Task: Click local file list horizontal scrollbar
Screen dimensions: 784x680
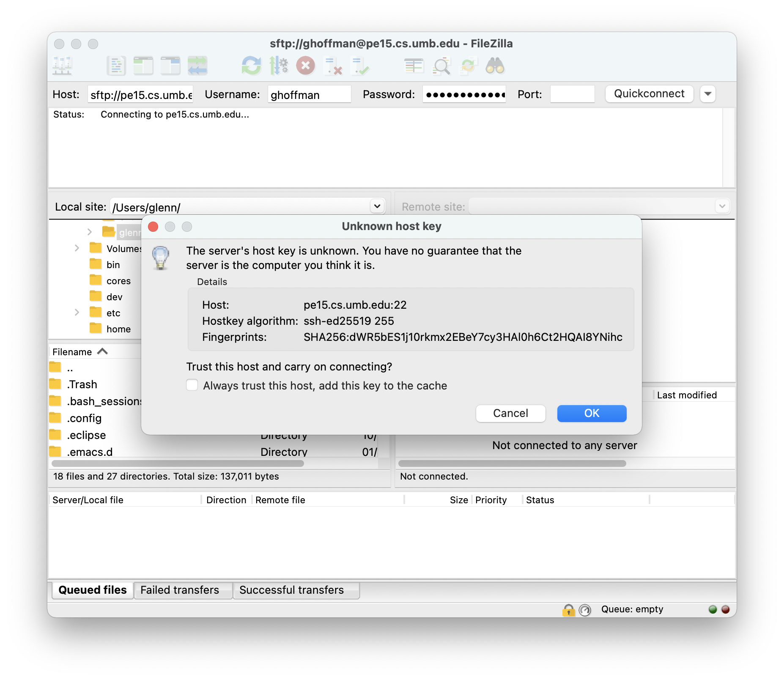Action: point(178,463)
